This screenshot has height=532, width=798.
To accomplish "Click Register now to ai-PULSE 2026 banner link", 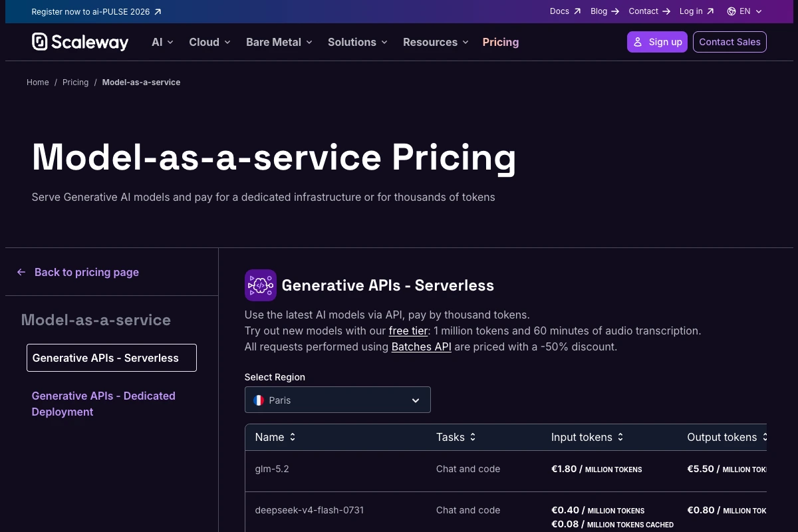I will coord(96,11).
